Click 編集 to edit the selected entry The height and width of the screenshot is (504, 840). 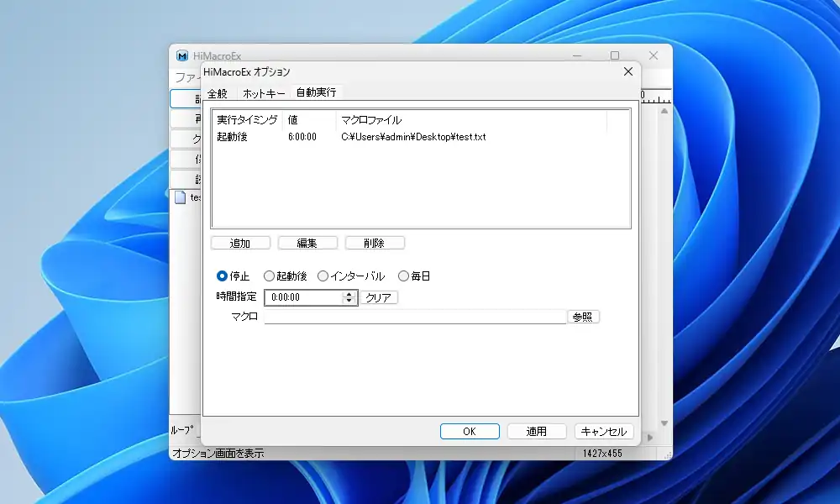[x=307, y=242]
